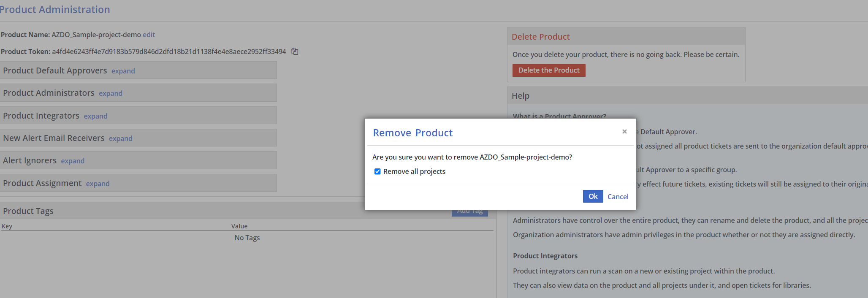This screenshot has height=298, width=868.
Task: Copy the product token to clipboard
Action: 294,51
